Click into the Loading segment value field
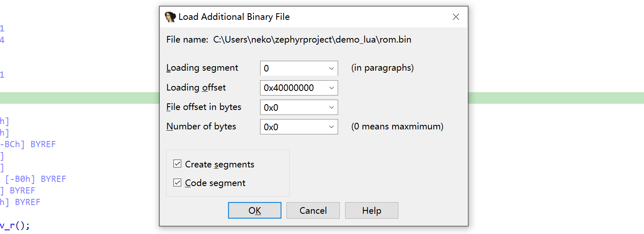This screenshot has width=644, height=234. [293, 69]
